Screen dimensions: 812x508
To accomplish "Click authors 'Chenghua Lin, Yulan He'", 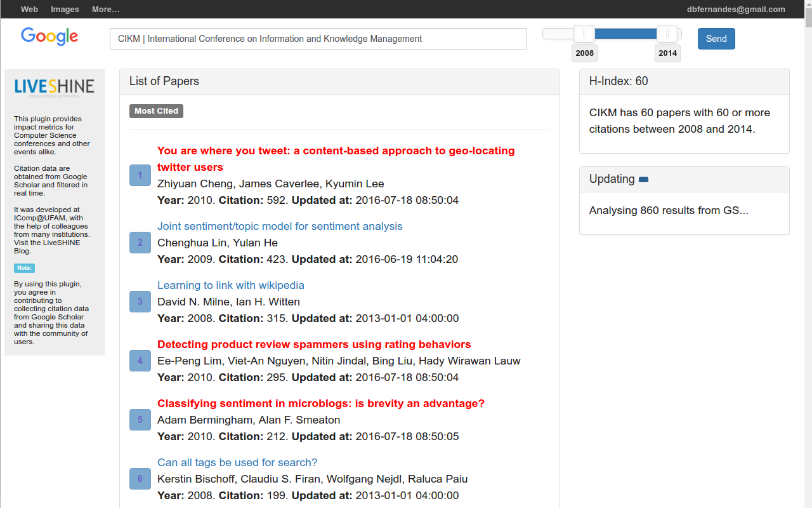I will point(218,243).
